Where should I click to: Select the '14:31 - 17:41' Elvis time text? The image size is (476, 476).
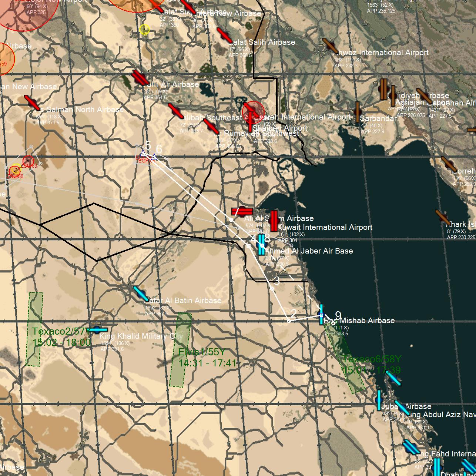[207, 363]
